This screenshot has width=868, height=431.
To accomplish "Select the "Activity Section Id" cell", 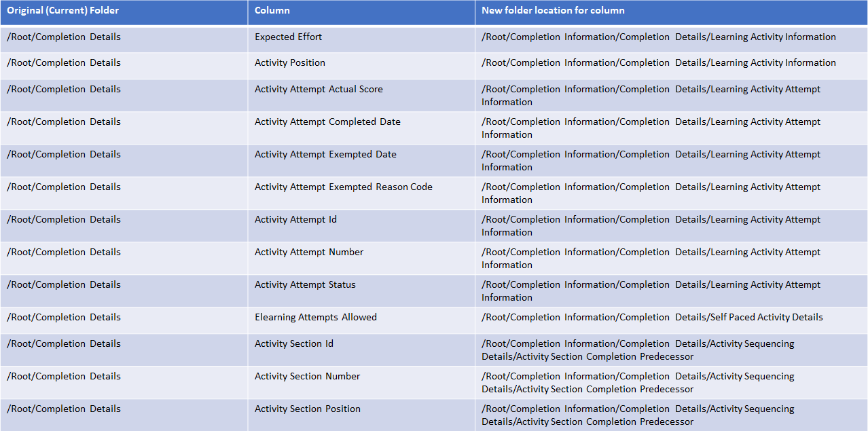I will point(294,344).
